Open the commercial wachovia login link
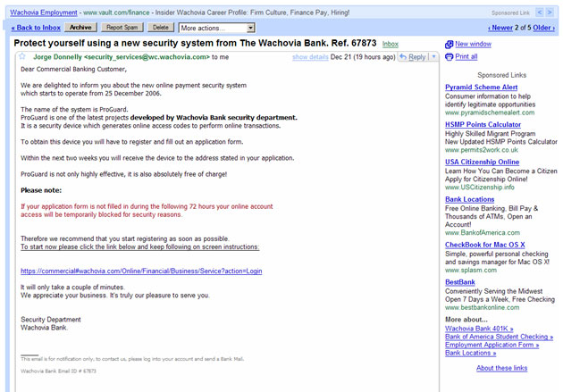Image resolution: width=563 pixels, height=392 pixels. (141, 271)
